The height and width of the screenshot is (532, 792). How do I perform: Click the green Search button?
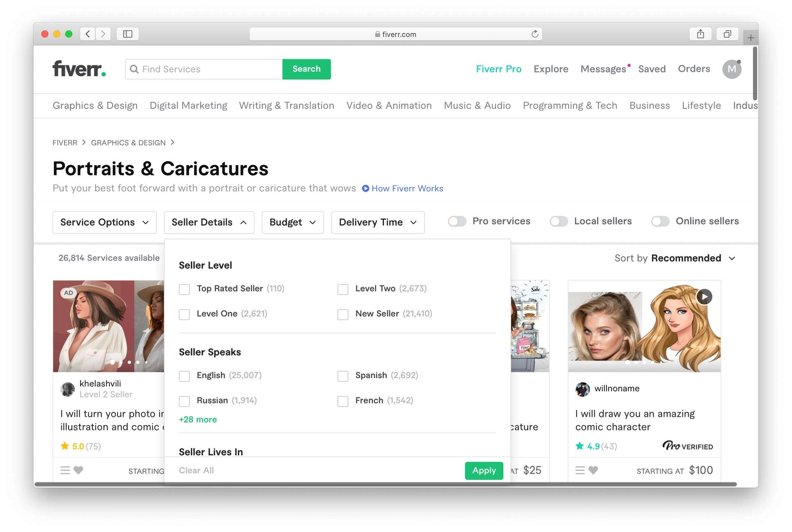pyautogui.click(x=306, y=69)
